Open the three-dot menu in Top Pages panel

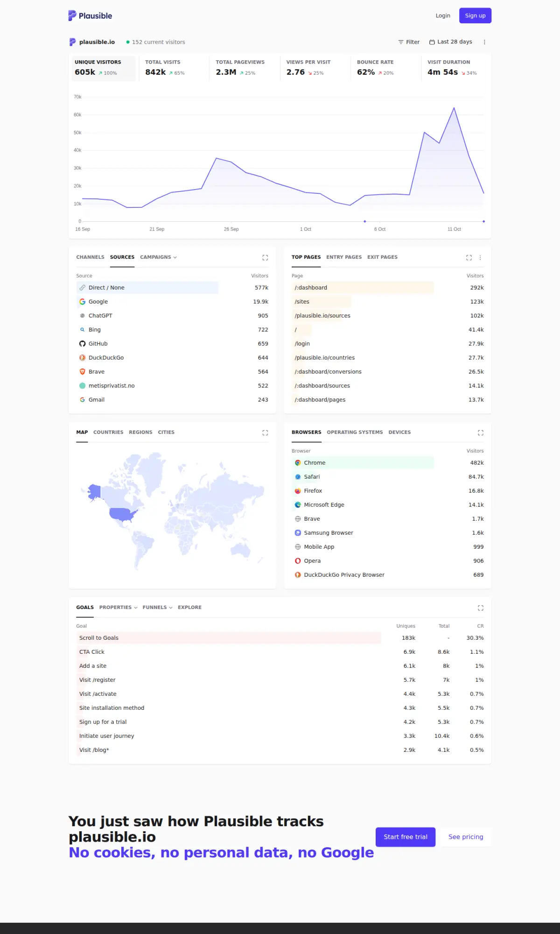point(480,257)
